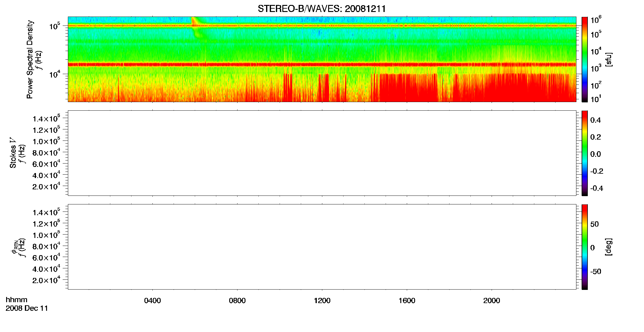The width and height of the screenshot is (644, 332).
Task: Select the 0400 time axis label
Action: pos(152,301)
